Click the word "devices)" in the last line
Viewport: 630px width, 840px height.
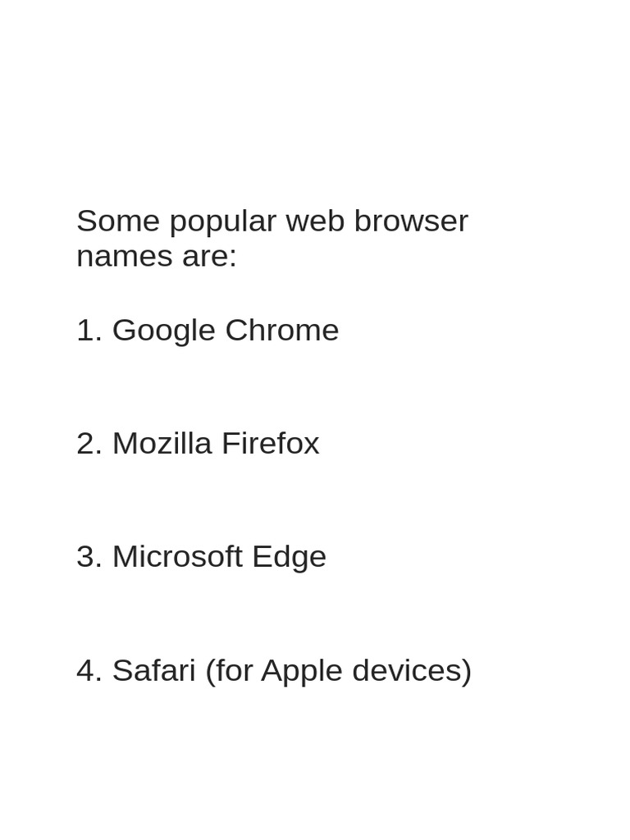pos(412,670)
